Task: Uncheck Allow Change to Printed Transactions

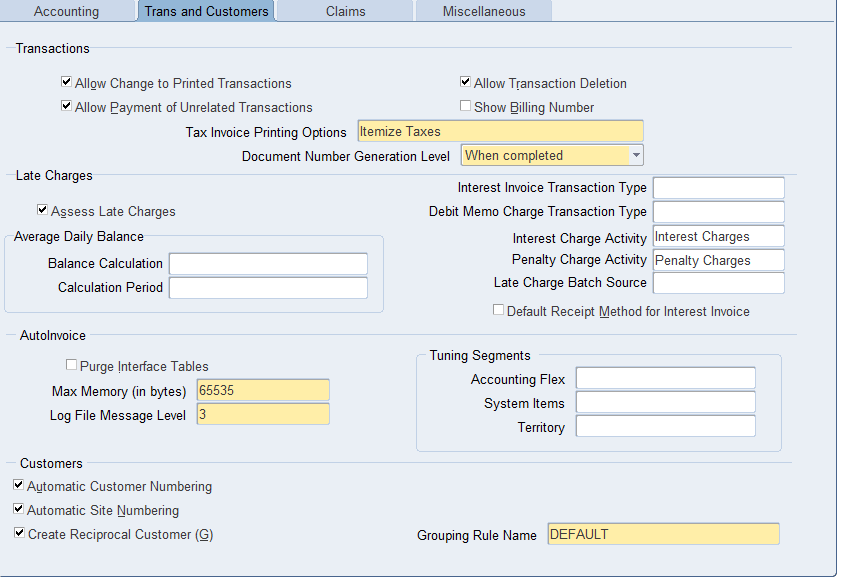Action: pos(66,82)
